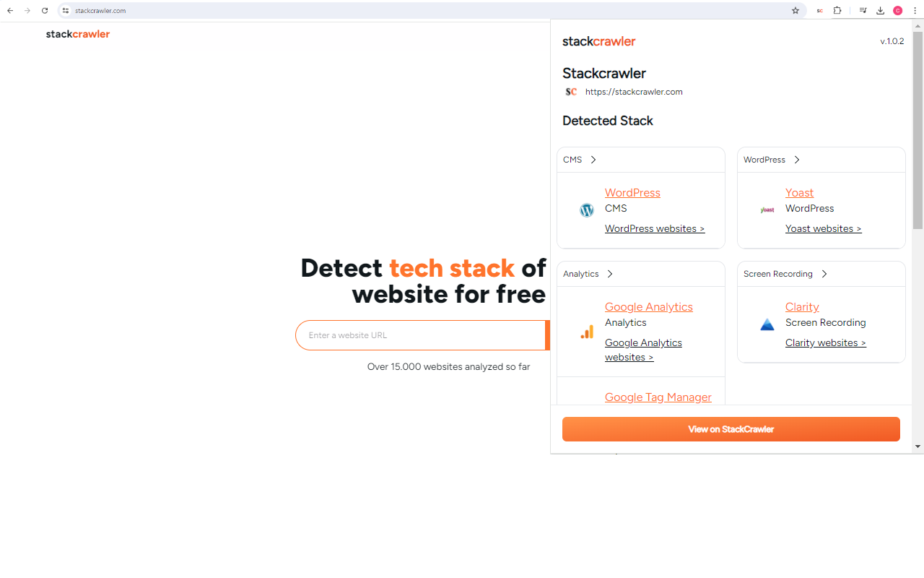924x578 pixels.
Task: Open the WordPress websites link
Action: [x=655, y=228]
